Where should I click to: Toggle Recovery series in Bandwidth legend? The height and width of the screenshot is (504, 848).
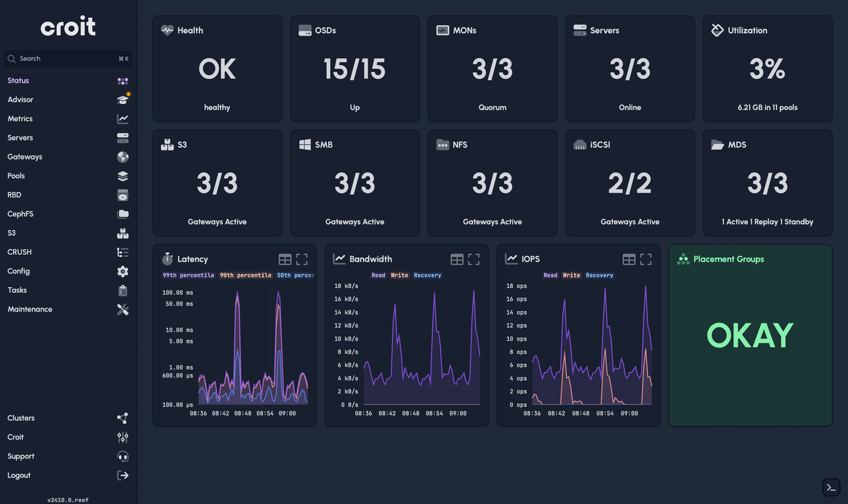427,276
